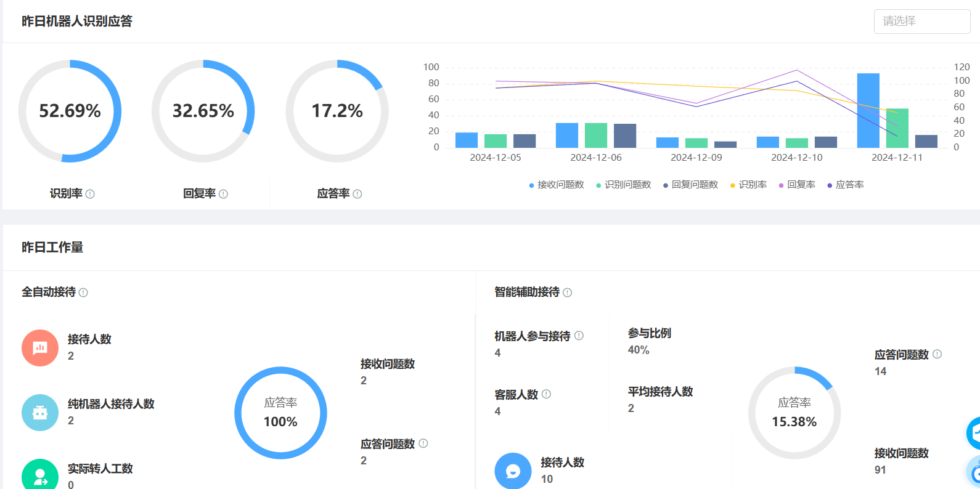Image resolution: width=980 pixels, height=489 pixels.
Task: Click the 接收问题数 value 91
Action: coord(880,470)
